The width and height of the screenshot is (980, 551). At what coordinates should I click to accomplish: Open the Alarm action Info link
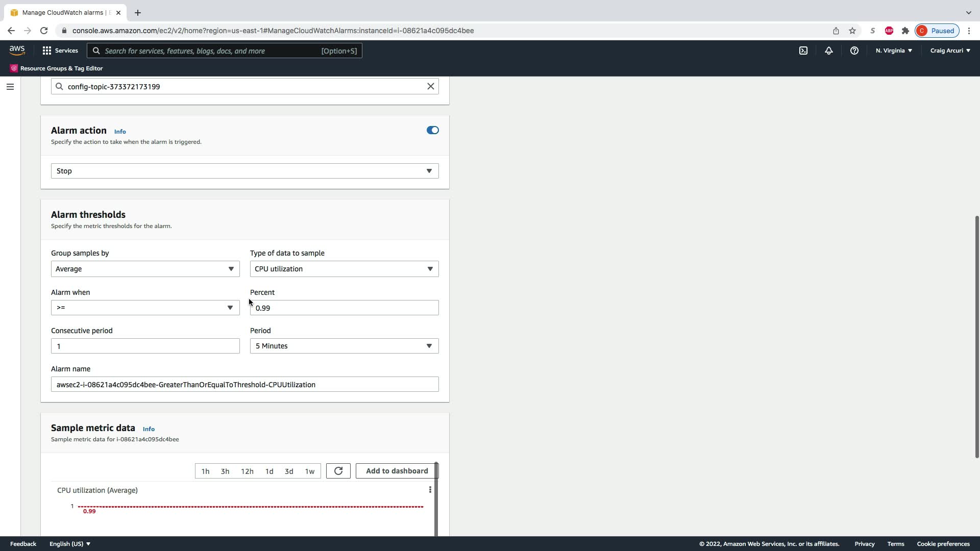click(x=120, y=132)
